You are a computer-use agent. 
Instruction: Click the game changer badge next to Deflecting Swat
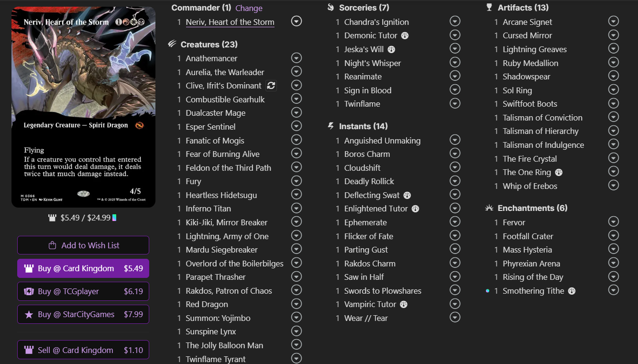click(x=407, y=195)
